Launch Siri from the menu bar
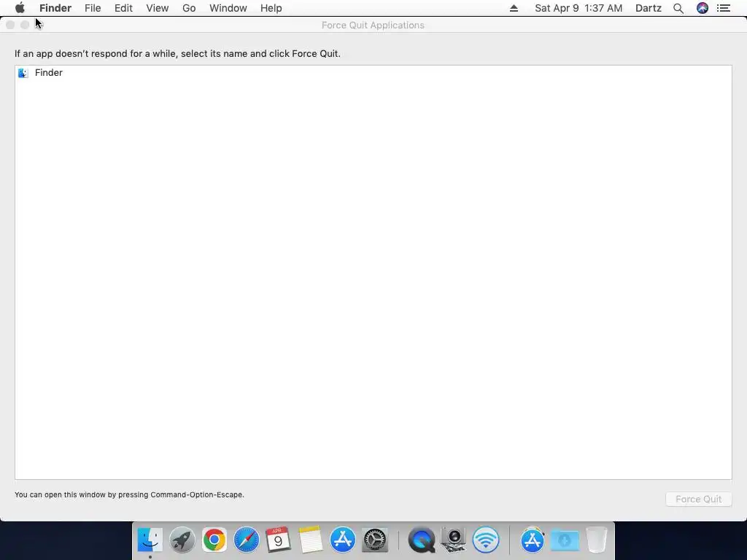This screenshot has height=560, width=747. coord(703,8)
